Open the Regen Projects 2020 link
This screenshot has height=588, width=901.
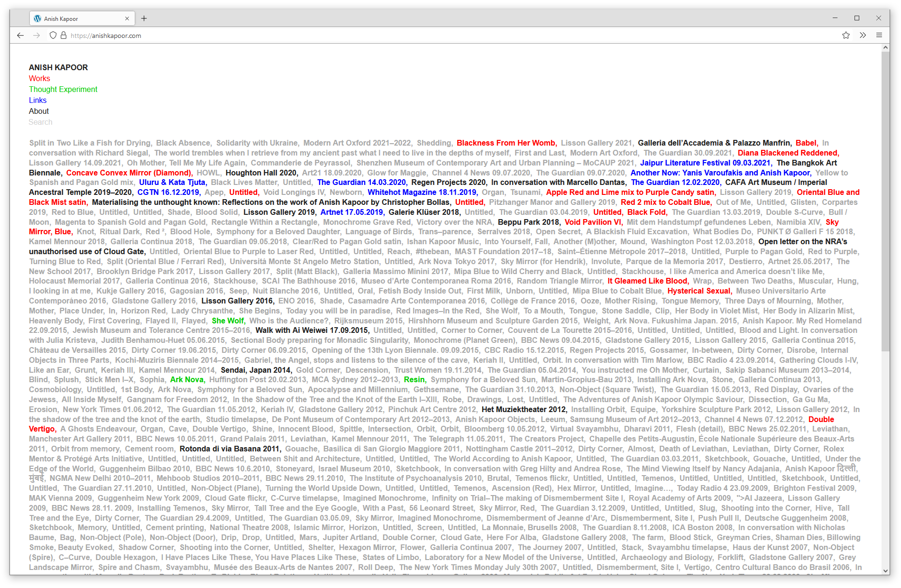(x=449, y=182)
